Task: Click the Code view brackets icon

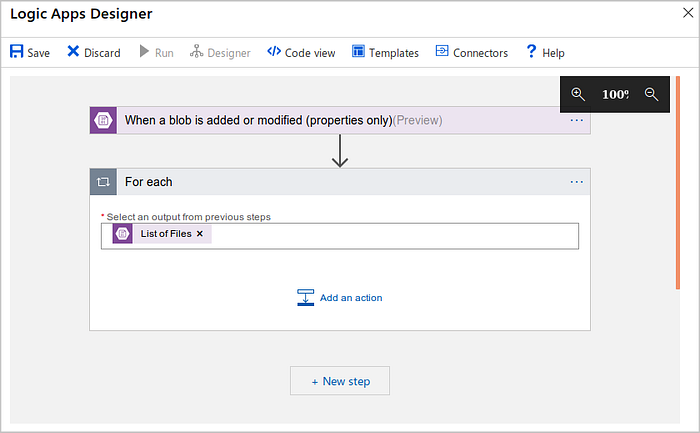Action: tap(274, 51)
